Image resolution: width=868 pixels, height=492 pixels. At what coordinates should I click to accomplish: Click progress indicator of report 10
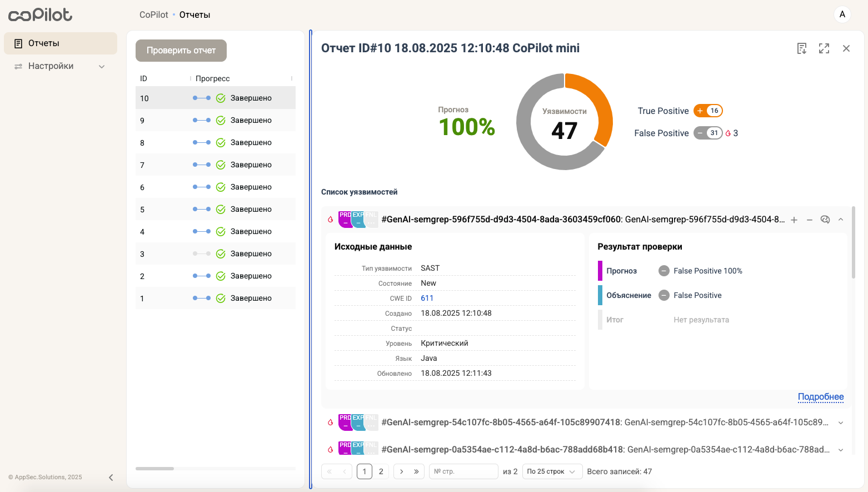click(202, 98)
